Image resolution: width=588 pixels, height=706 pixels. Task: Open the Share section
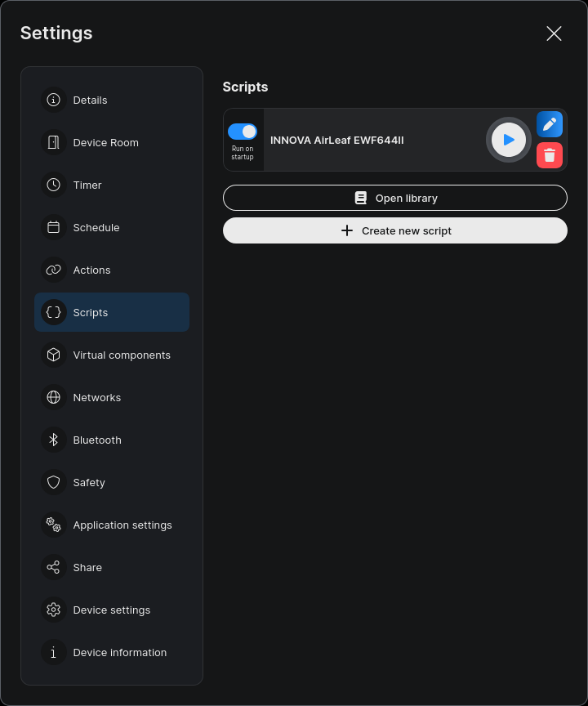pyautogui.click(x=112, y=567)
